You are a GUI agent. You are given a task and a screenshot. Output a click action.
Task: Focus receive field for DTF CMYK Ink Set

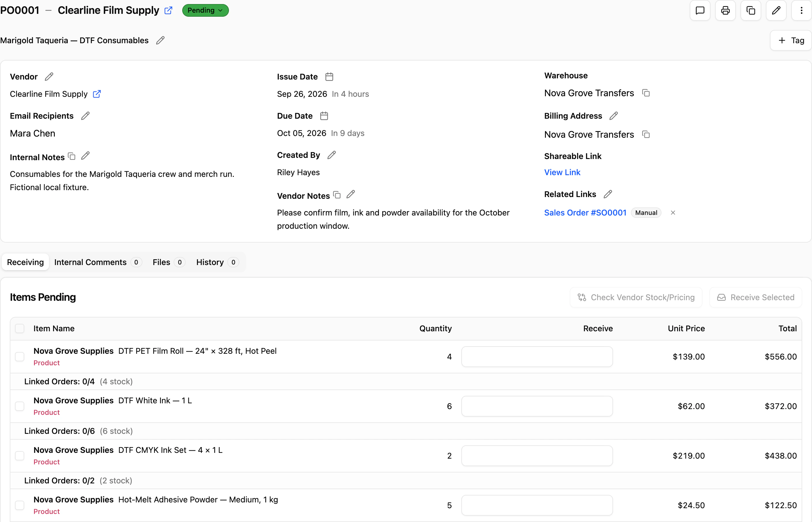coord(537,456)
